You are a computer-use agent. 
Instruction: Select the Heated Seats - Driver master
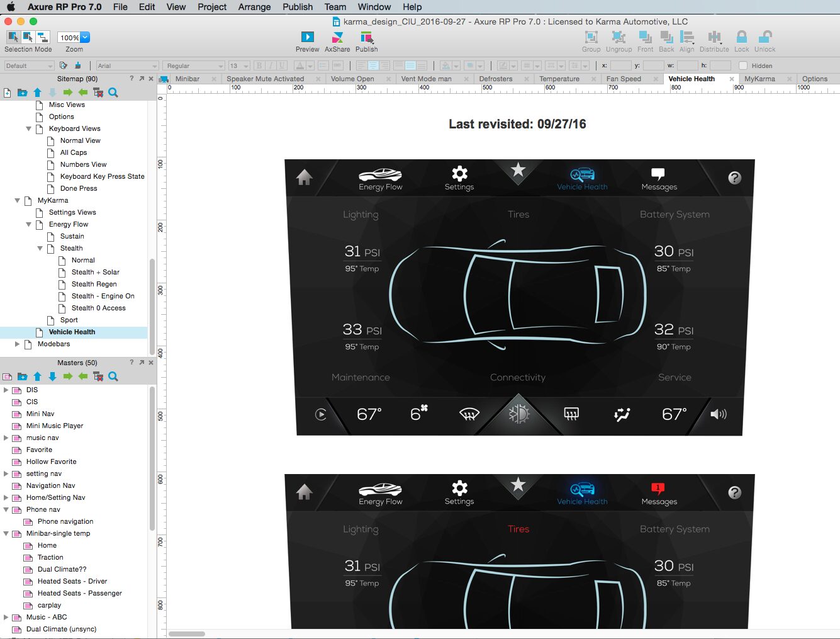72,581
